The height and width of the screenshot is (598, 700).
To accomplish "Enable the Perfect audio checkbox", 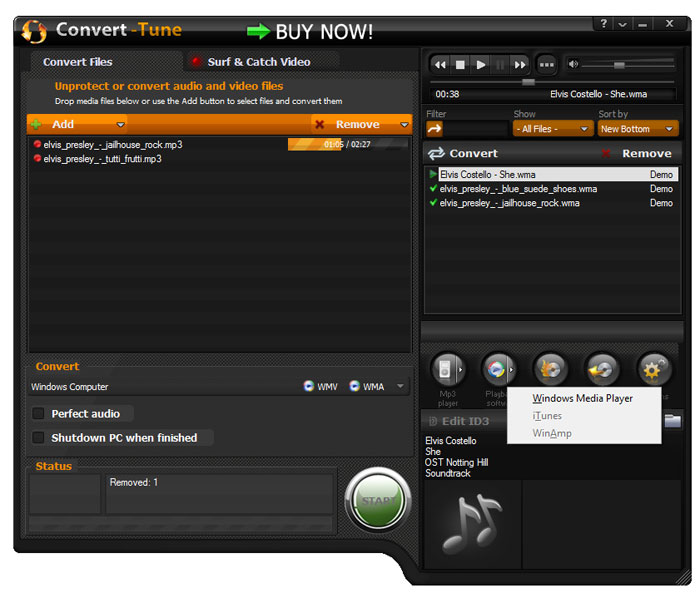I will [x=38, y=414].
